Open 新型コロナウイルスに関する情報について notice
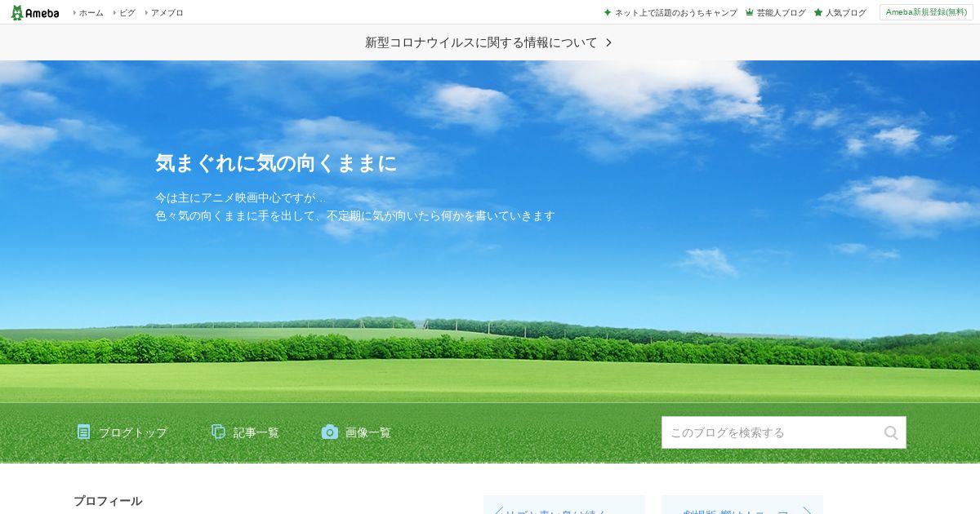Viewport: 980px width, 514px height. tap(481, 42)
